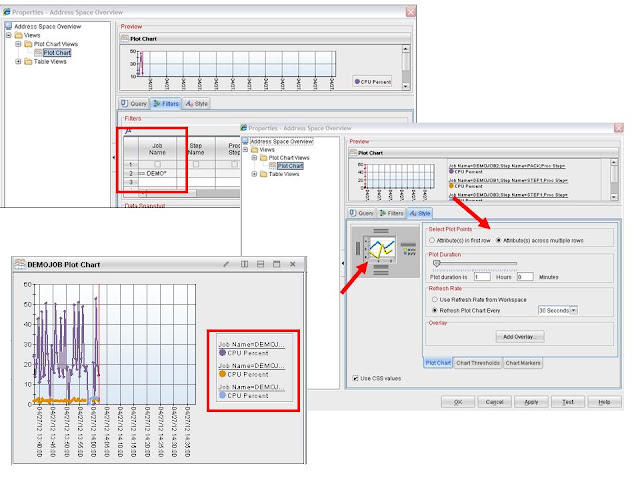Split DEMOJOB Plot Chart view horizontally
Viewport: 640px width, 480px height.
pyautogui.click(x=260, y=264)
